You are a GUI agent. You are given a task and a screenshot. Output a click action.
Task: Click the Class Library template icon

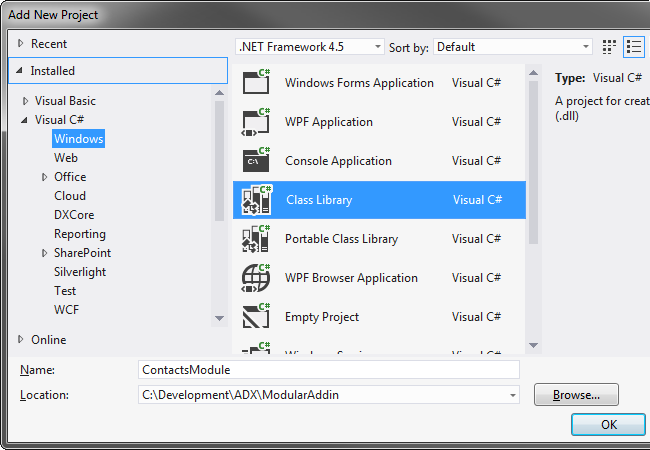pos(257,200)
